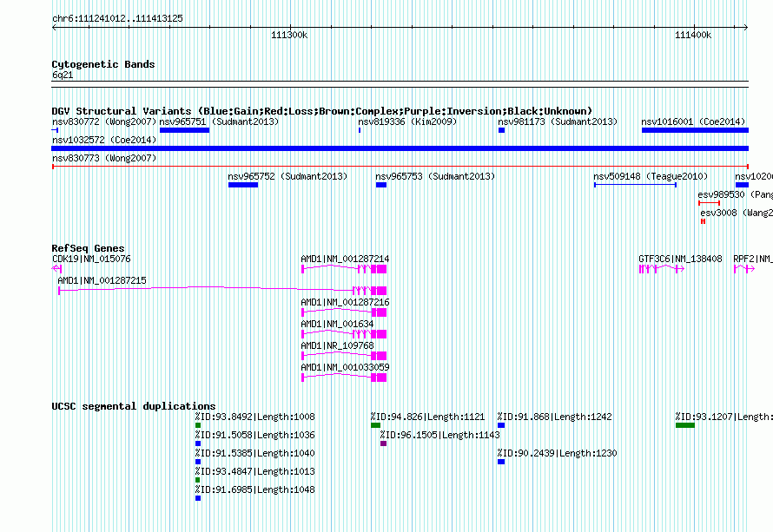
Task: Click the AMD1|NR_109768 transcript label
Action: click(x=337, y=345)
